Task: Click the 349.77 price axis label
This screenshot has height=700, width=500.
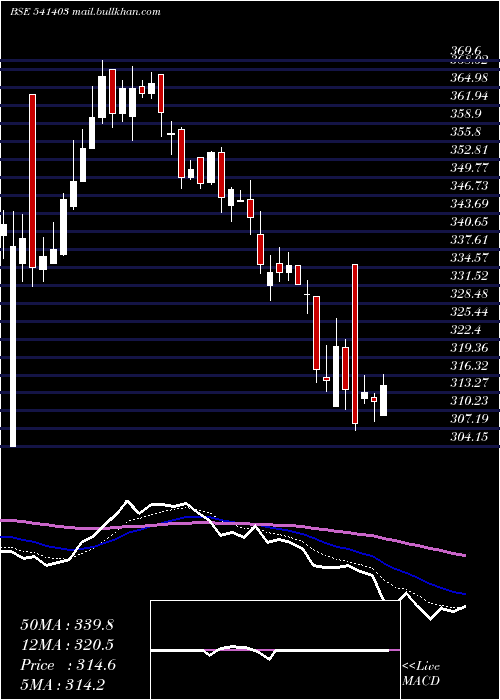Action: tap(469, 168)
